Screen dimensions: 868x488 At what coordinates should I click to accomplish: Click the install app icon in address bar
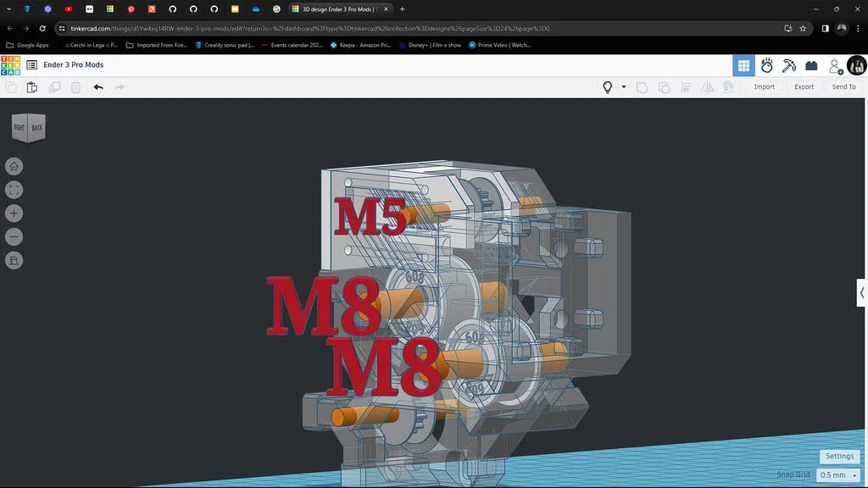788,28
